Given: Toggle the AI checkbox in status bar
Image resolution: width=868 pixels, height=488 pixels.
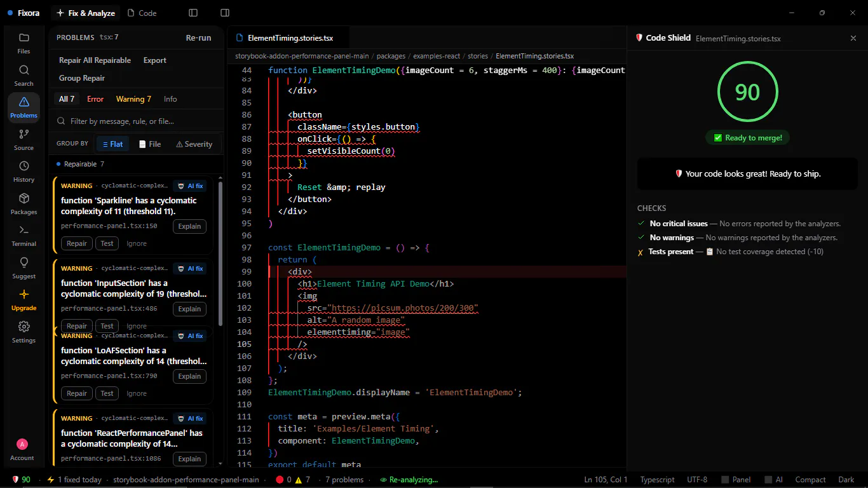Looking at the screenshot, I should [774, 480].
